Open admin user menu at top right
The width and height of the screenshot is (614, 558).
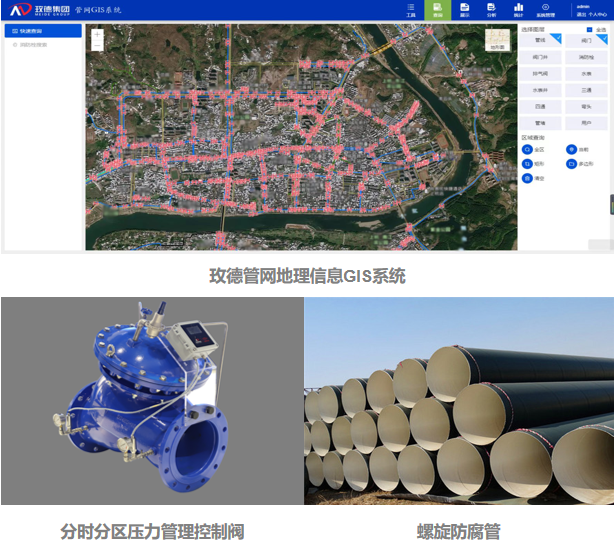pyautogui.click(x=583, y=7)
